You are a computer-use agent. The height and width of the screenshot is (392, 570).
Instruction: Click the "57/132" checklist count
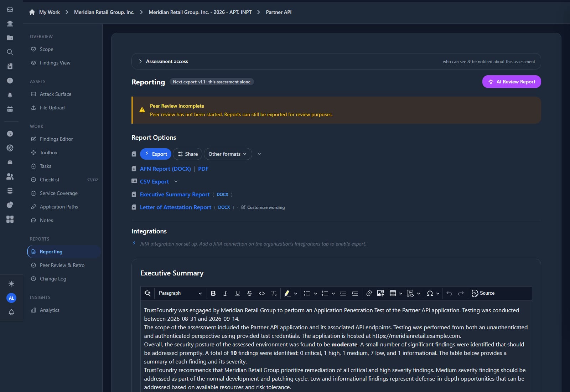coord(93,180)
